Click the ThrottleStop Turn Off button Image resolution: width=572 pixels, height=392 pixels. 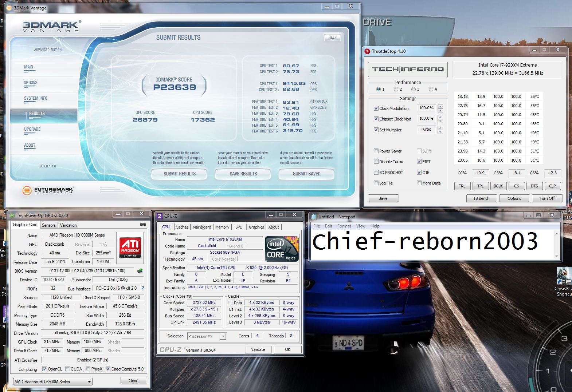547,198
